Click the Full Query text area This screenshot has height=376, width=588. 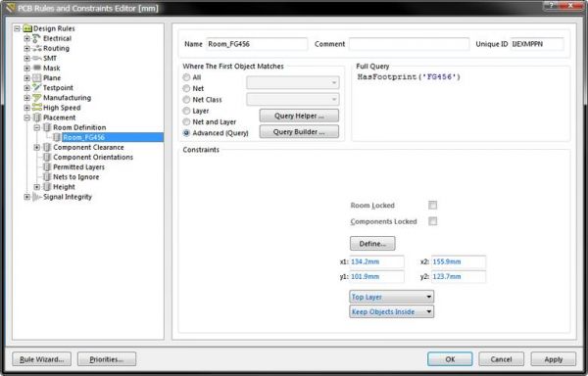tap(461, 106)
